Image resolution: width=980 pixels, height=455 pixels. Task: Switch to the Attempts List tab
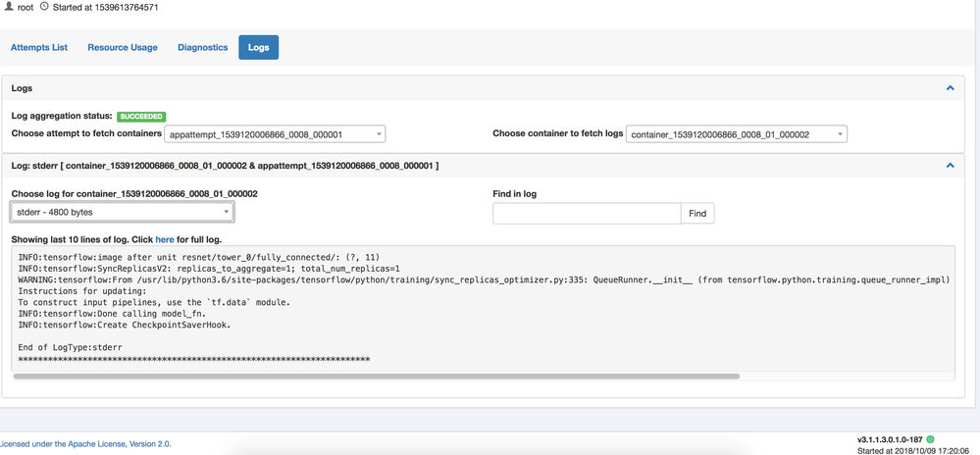39,47
